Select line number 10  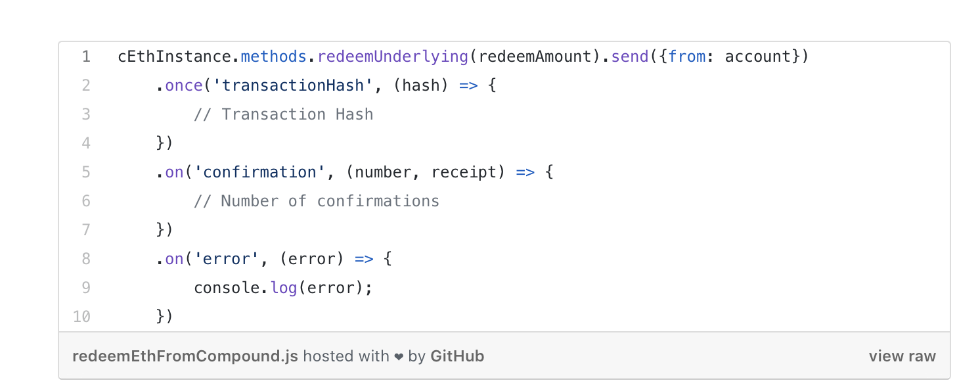(x=82, y=317)
